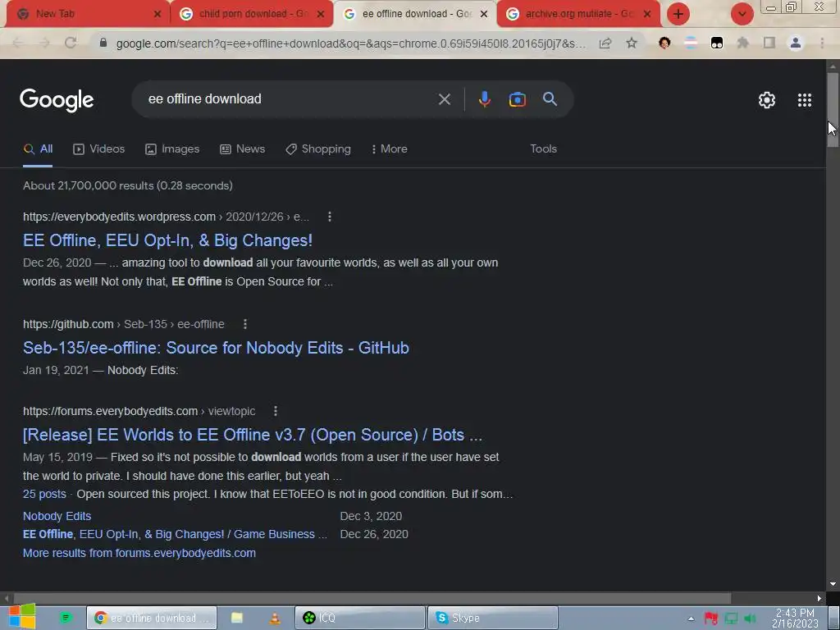Open the Google apps grid

click(x=804, y=99)
